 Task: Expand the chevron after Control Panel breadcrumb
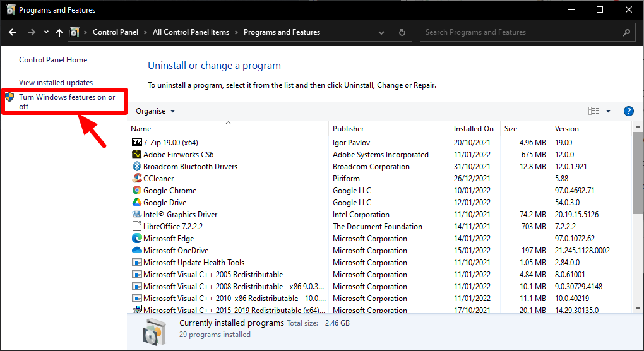click(145, 32)
